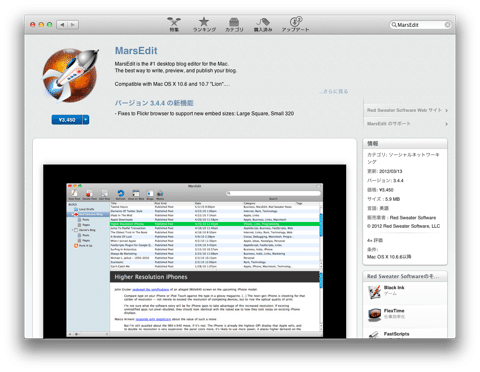
Task: Open the Categories (カテゴリ) section
Action: click(234, 25)
